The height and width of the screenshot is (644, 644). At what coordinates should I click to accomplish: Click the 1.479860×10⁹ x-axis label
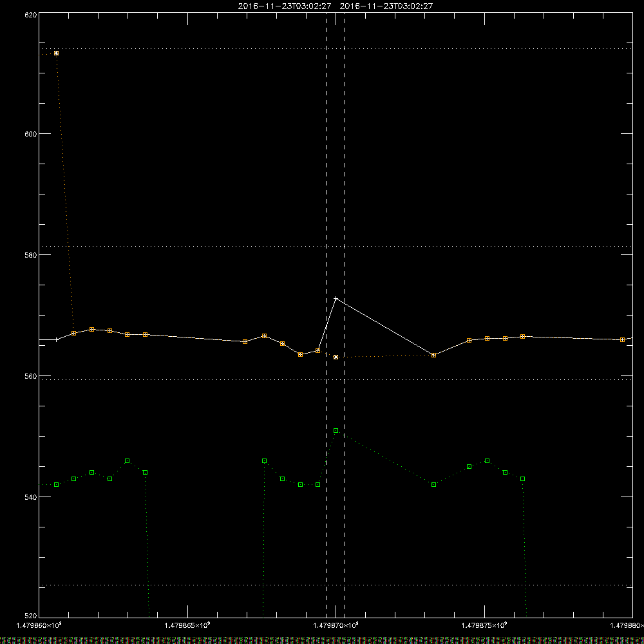(x=39, y=625)
